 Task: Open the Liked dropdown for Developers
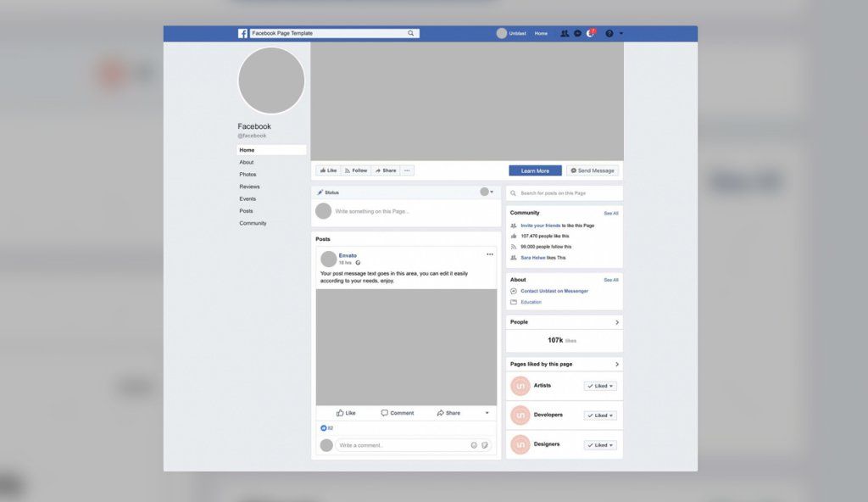tap(600, 415)
